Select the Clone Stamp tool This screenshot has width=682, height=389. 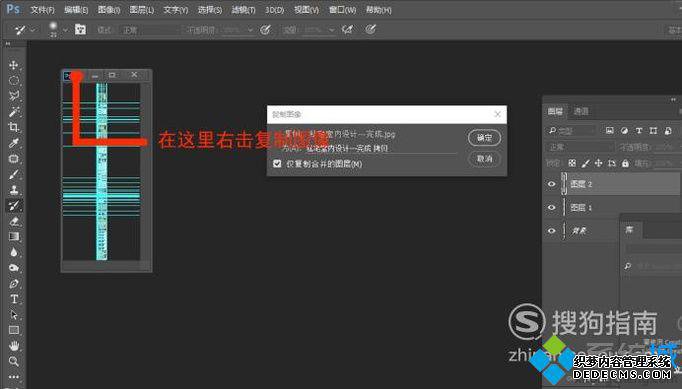click(13, 190)
